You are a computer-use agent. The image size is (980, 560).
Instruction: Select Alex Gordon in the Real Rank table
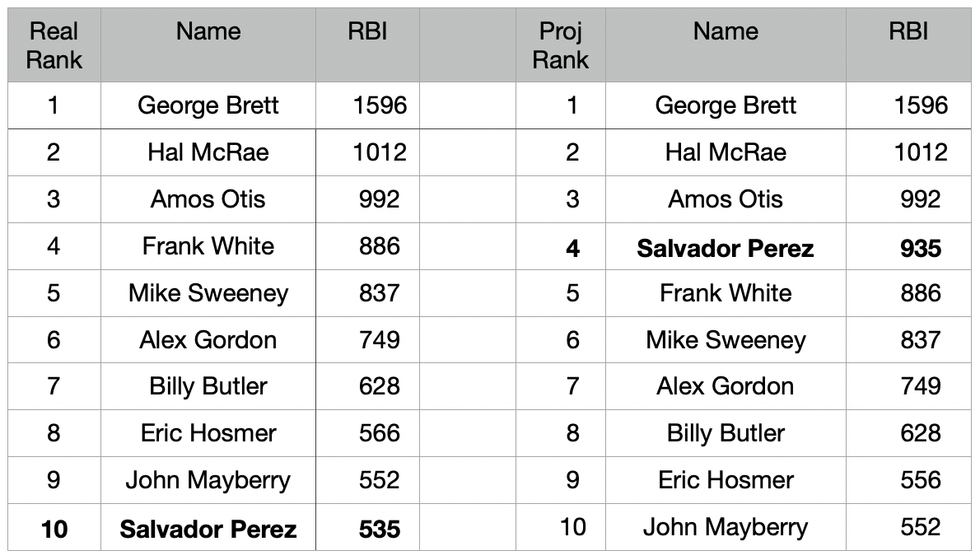click(208, 340)
